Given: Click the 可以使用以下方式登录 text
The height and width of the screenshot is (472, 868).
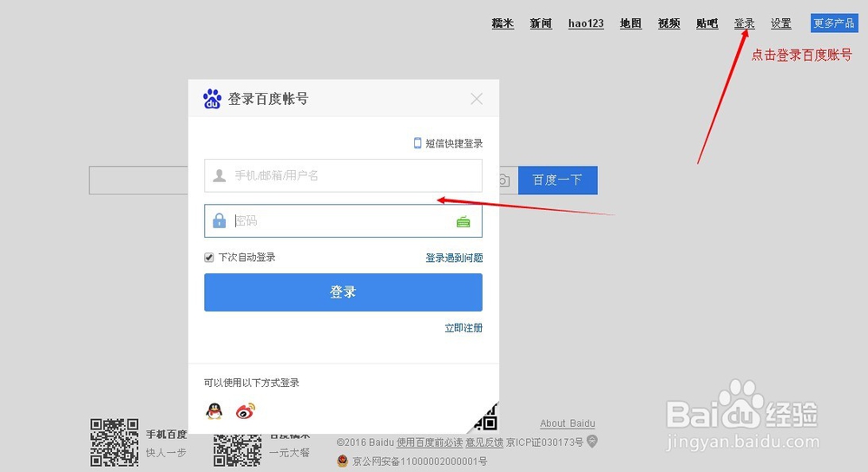Looking at the screenshot, I should pyautogui.click(x=252, y=383).
